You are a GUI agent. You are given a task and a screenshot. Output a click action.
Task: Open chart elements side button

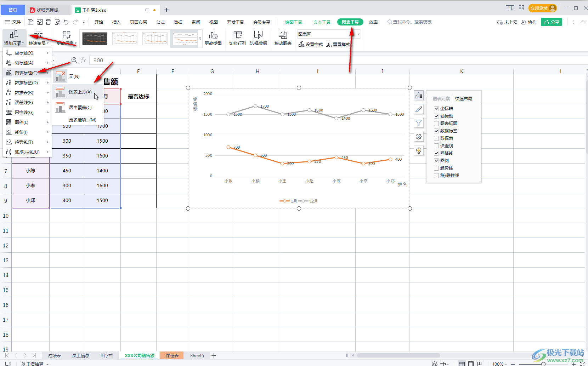(419, 95)
